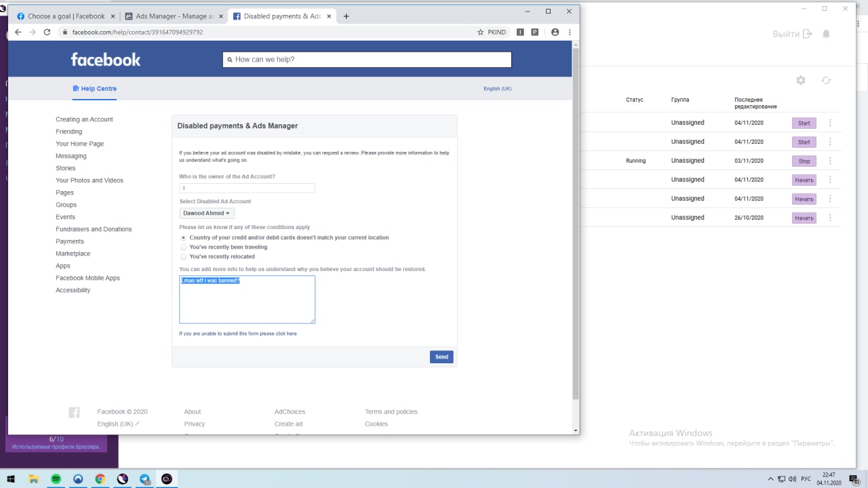Open AdChoices footer link
The height and width of the screenshot is (488, 868).
[x=290, y=411]
